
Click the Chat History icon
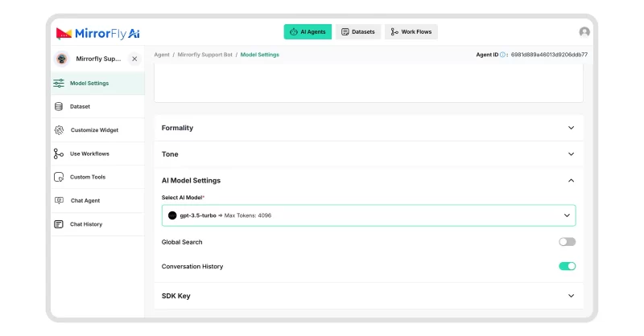(59, 224)
